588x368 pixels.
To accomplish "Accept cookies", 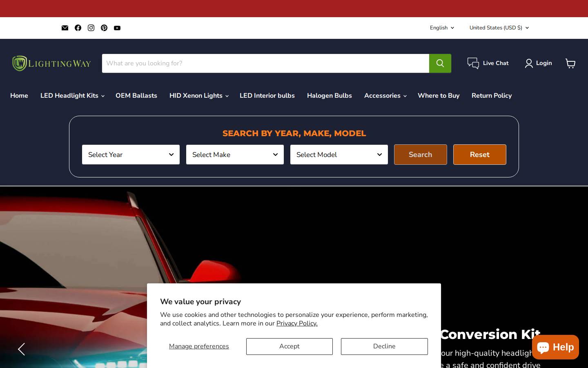I will pyautogui.click(x=290, y=346).
